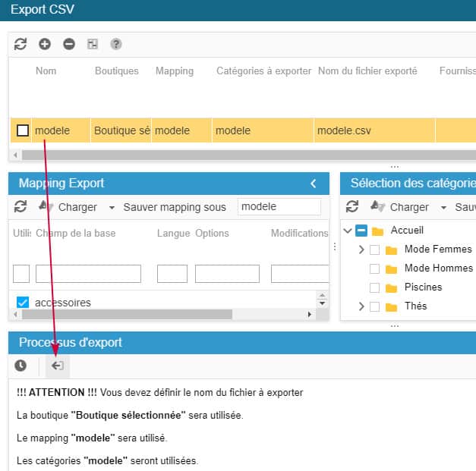Click the Sauver mapping sous button
The width and height of the screenshot is (476, 471).
[175, 206]
